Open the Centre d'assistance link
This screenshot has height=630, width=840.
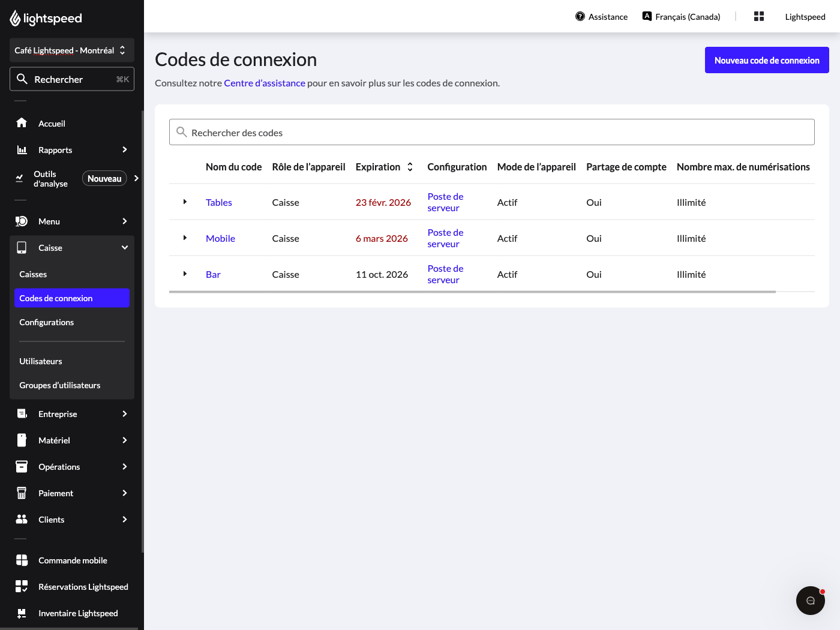[265, 83]
